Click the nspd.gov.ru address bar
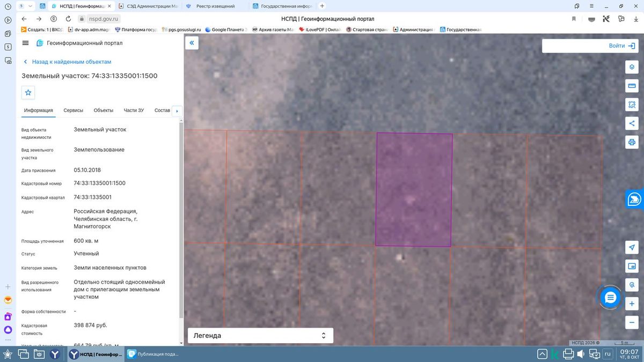 pos(104,19)
